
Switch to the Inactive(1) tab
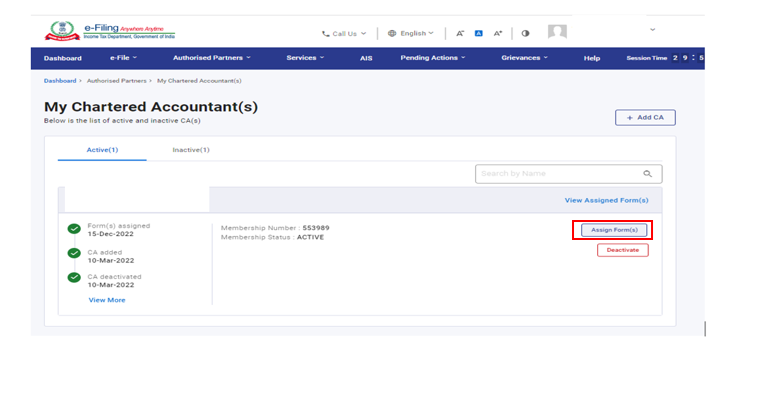pos(191,150)
